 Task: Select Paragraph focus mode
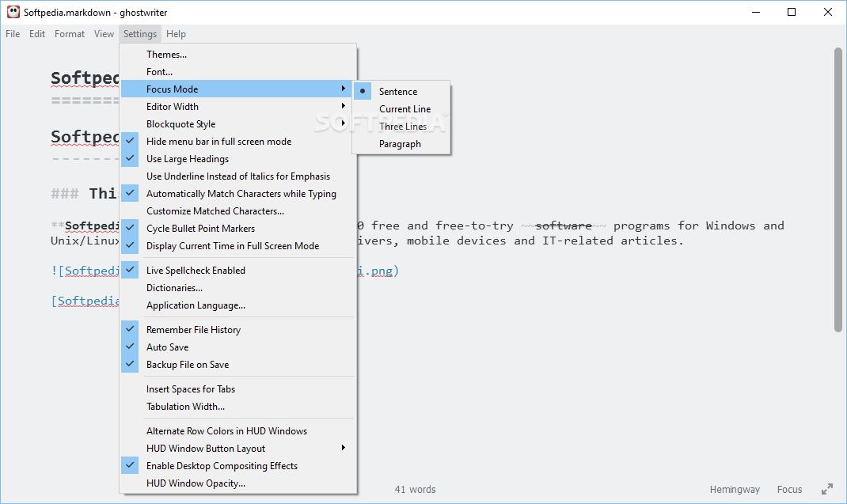click(x=401, y=144)
